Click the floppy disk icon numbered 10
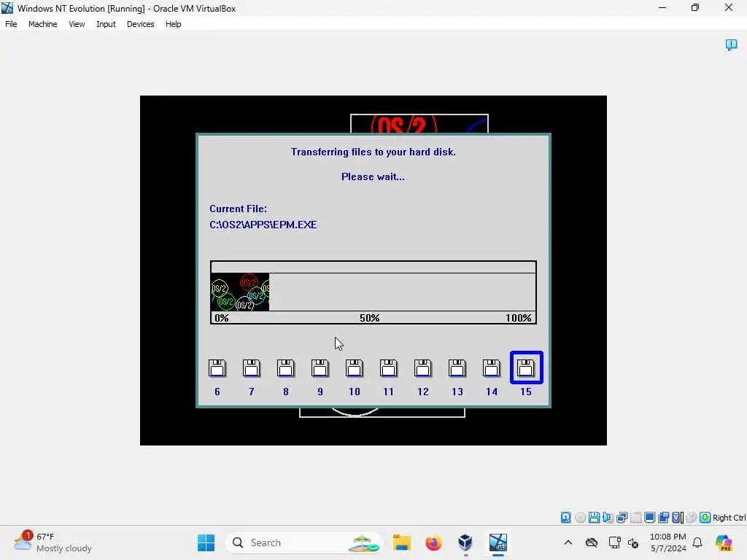 click(x=355, y=368)
